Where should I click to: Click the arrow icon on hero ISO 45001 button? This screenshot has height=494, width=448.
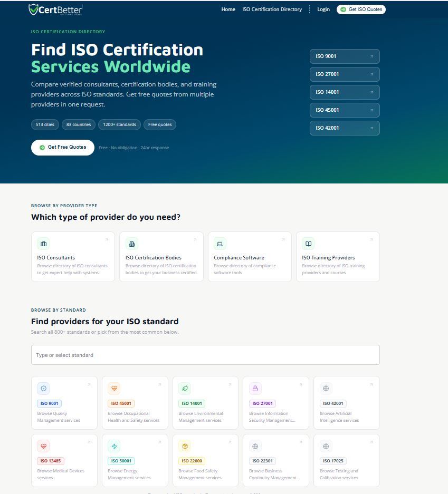(371, 110)
